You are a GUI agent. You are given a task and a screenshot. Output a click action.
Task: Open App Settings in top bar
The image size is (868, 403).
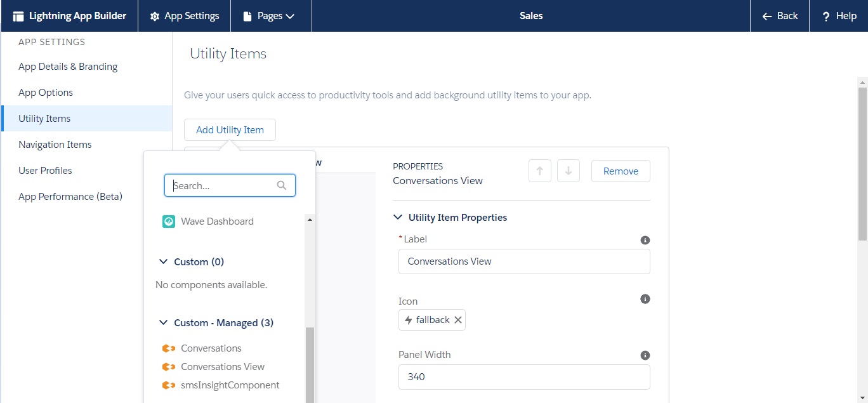point(185,16)
